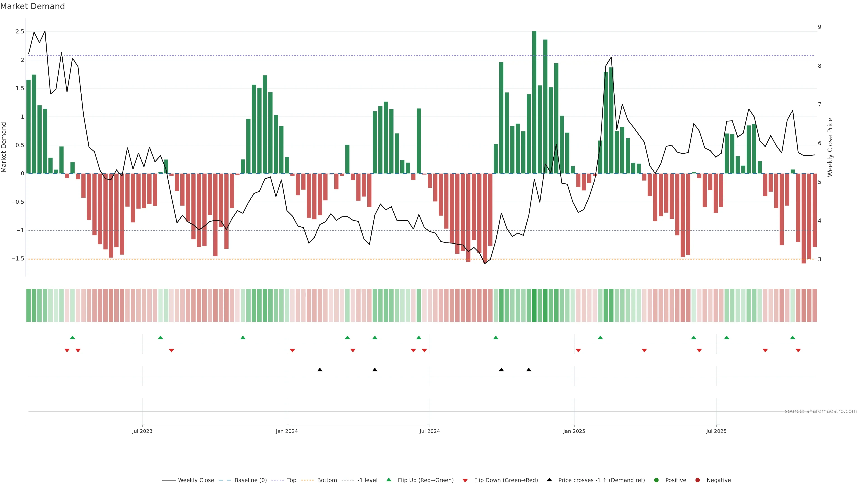
Task: Click the Jul 2023 axis label
Action: 142,431
